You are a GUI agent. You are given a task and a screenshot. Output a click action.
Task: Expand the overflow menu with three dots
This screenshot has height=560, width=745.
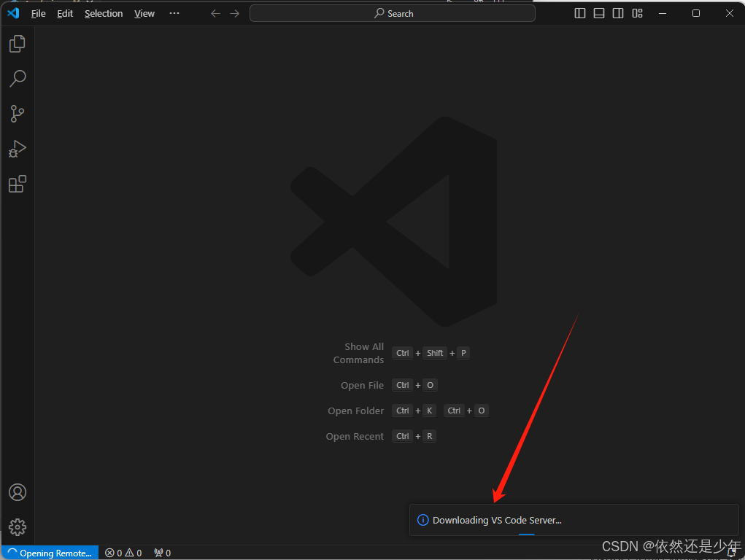(x=174, y=13)
